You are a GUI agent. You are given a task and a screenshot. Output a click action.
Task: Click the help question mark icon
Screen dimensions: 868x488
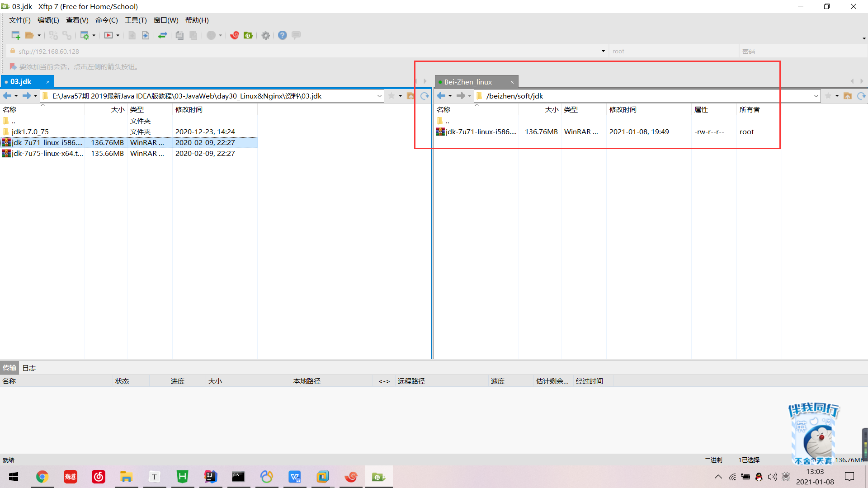282,35
